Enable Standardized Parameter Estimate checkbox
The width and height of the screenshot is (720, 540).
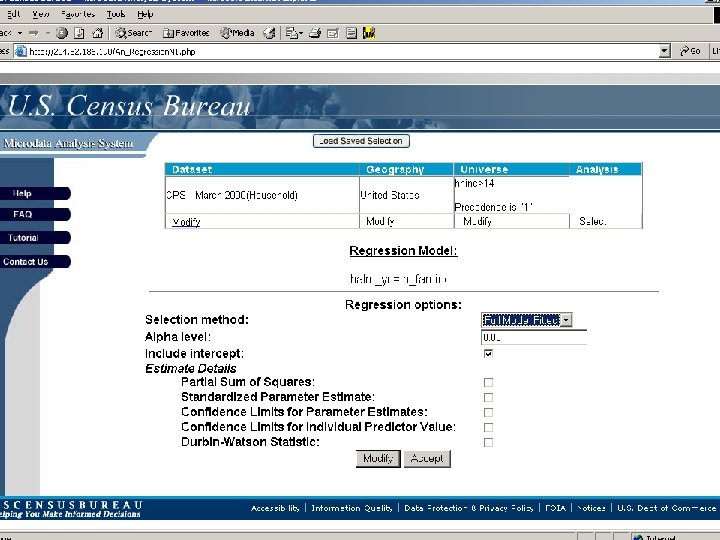488,397
